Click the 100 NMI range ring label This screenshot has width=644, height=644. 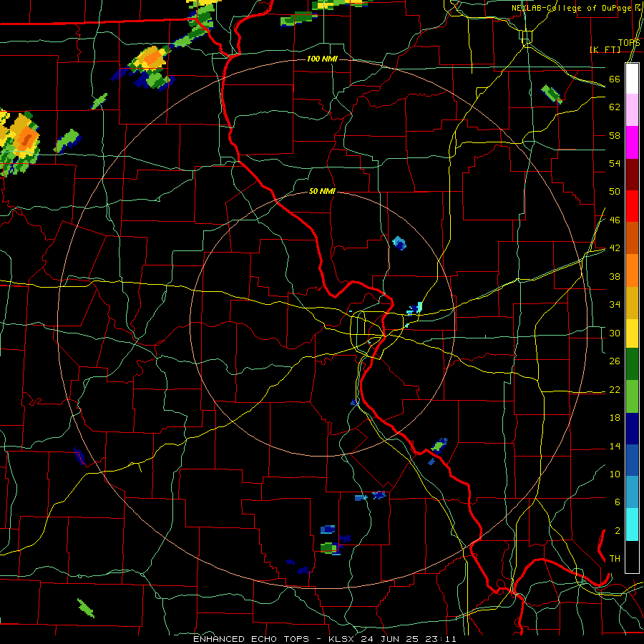(x=322, y=59)
